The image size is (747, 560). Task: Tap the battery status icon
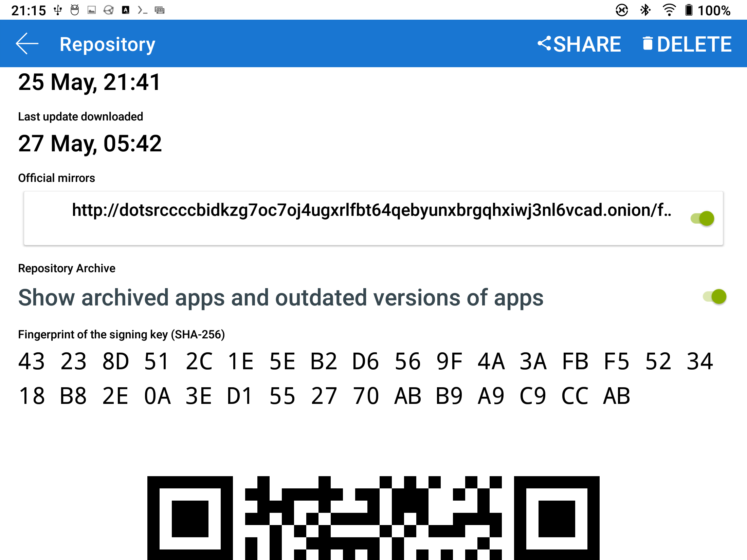(689, 10)
